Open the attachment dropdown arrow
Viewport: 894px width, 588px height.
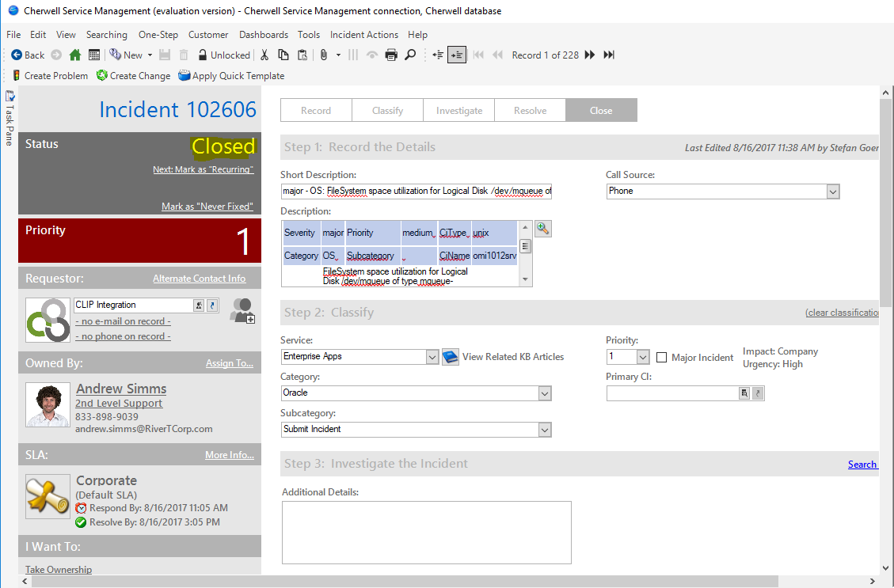click(x=338, y=55)
